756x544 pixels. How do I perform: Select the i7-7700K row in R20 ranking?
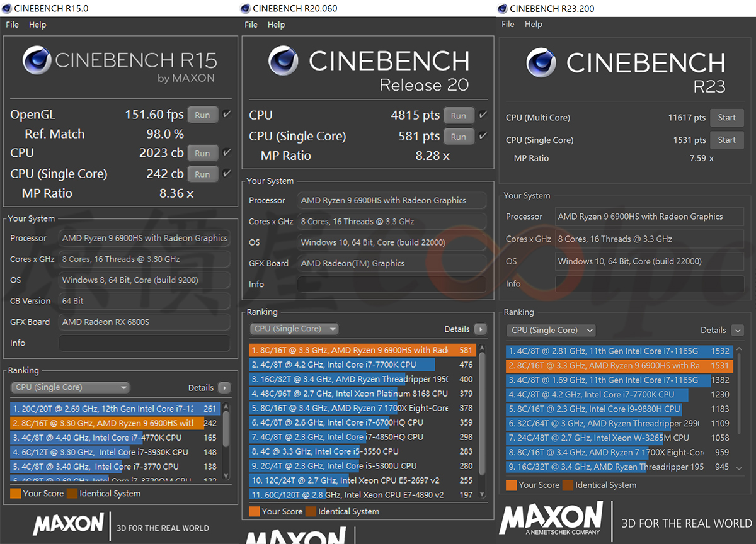[x=362, y=365]
